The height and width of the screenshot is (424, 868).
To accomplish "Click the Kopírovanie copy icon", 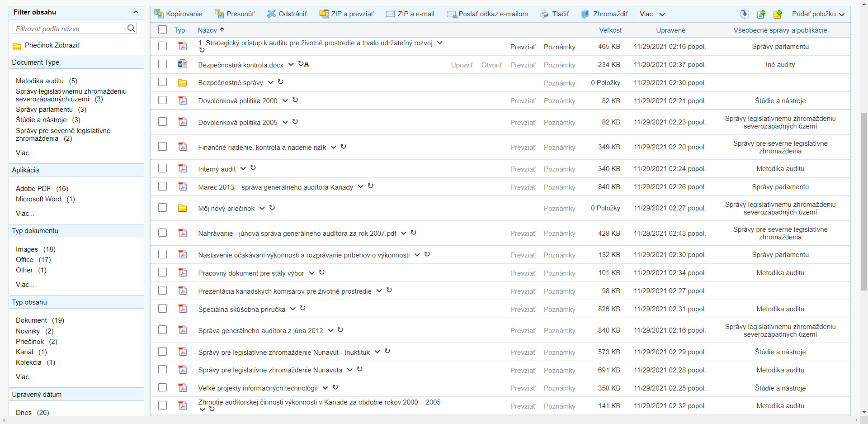I will (x=159, y=14).
